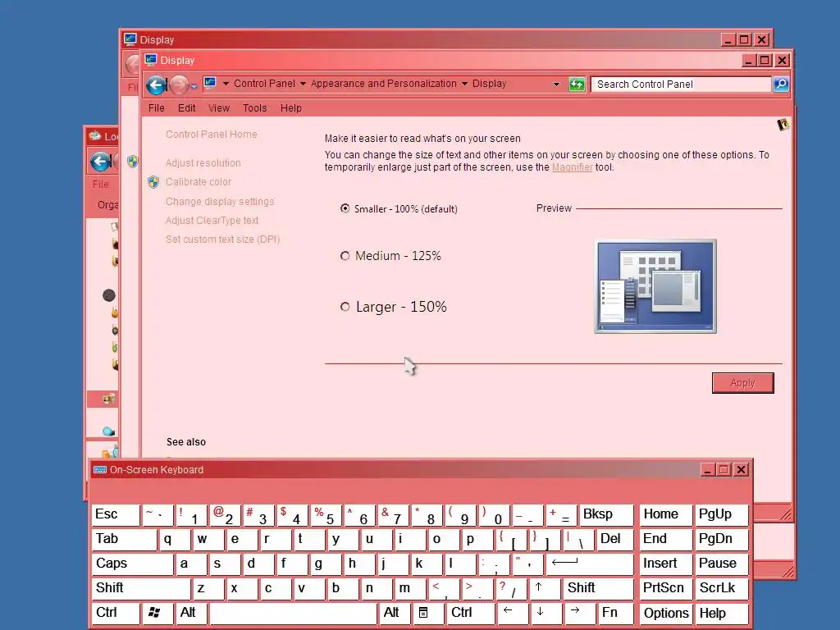Open the Magnifier tool link
840x630 pixels.
click(x=572, y=167)
